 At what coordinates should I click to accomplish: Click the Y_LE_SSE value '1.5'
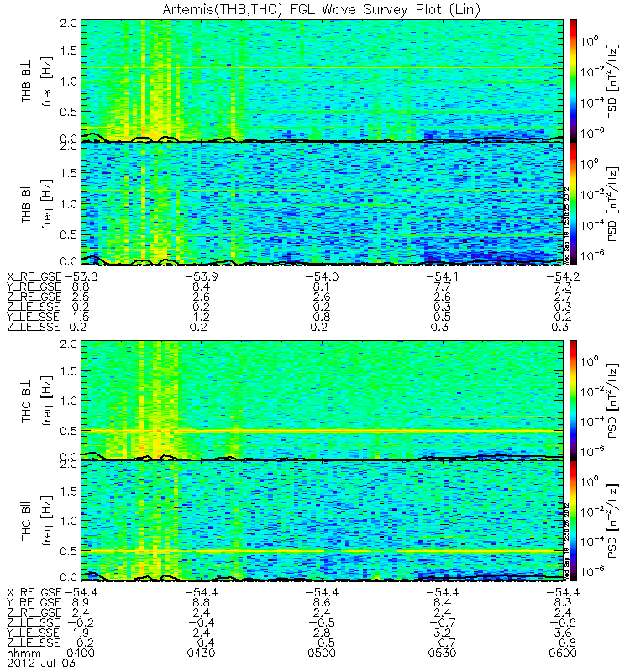tap(81, 318)
